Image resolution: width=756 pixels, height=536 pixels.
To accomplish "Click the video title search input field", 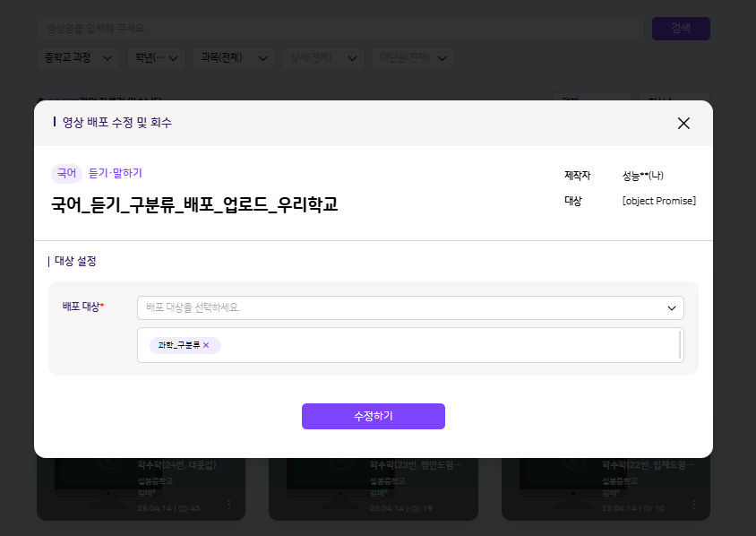I will click(340, 29).
